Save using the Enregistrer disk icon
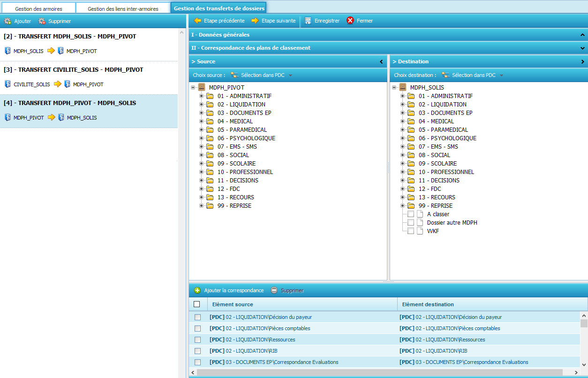Viewport: 588px width, 378px height. [x=308, y=21]
